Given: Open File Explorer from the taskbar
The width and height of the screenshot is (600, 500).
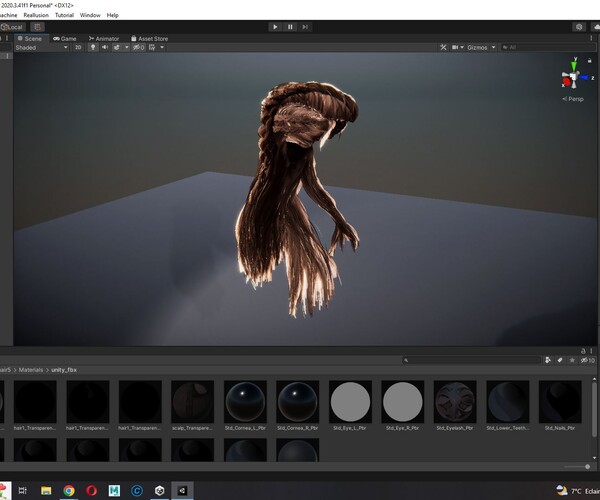Looking at the screenshot, I should (46, 490).
